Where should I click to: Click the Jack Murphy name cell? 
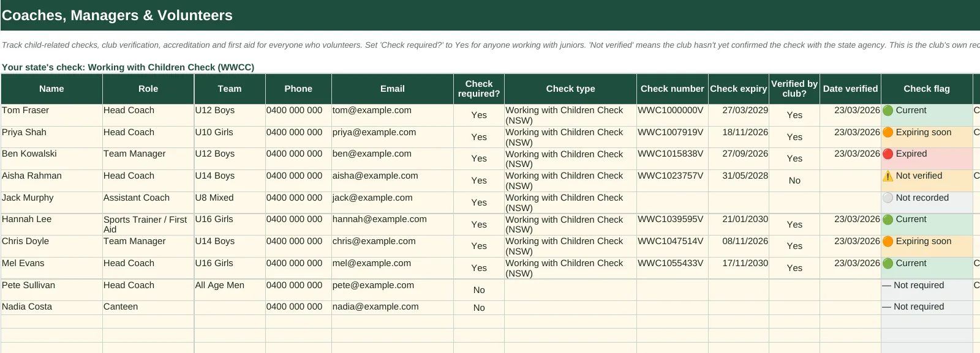click(x=51, y=203)
